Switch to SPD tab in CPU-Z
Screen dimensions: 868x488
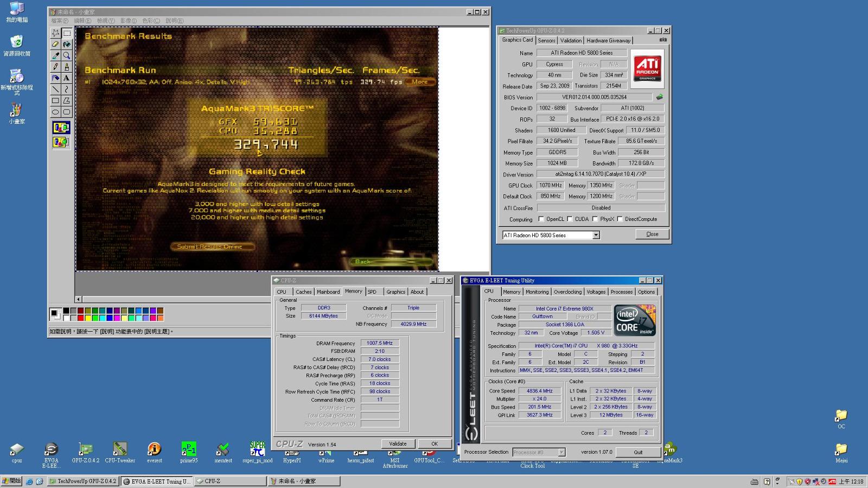(x=372, y=292)
